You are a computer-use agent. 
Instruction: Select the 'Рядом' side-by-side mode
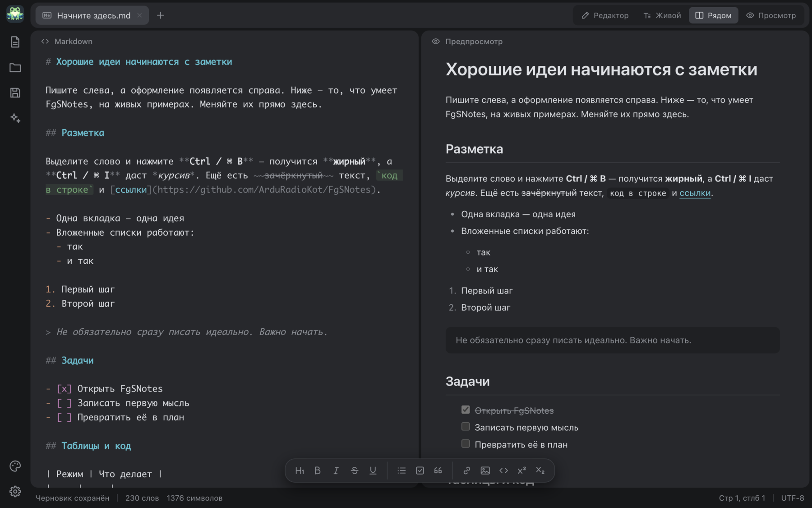click(713, 15)
